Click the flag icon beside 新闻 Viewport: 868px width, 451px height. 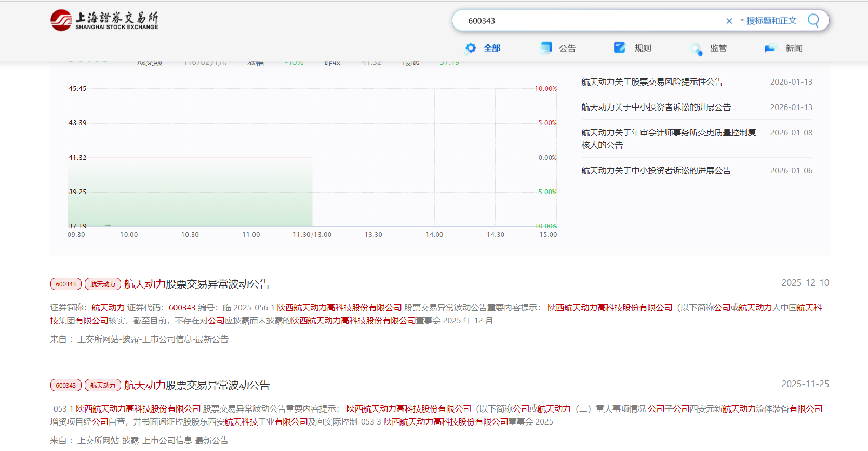pos(770,48)
